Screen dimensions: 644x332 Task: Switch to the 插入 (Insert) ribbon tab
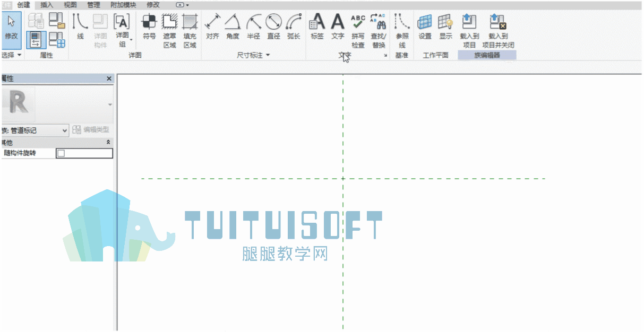pos(47,5)
